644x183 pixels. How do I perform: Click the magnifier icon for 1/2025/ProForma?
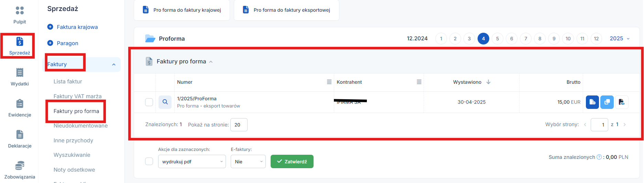click(x=165, y=102)
